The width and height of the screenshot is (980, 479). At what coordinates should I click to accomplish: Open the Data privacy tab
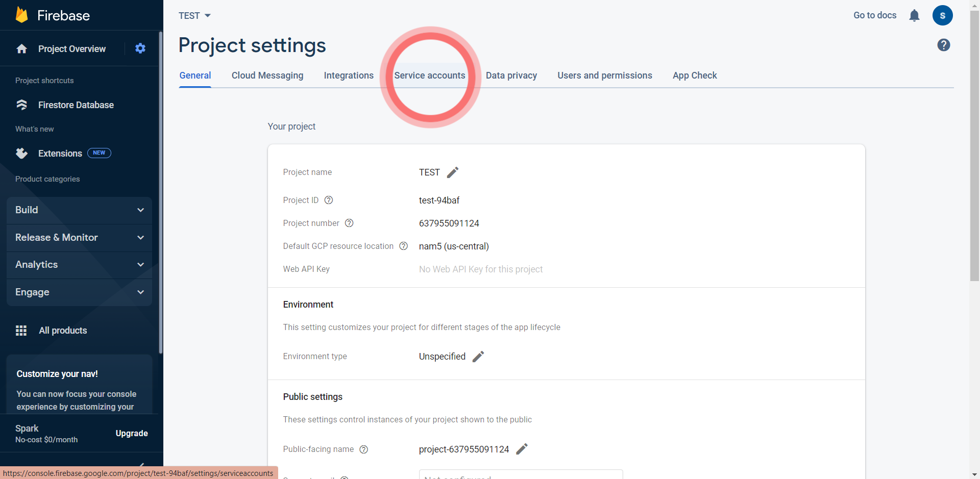click(x=511, y=75)
